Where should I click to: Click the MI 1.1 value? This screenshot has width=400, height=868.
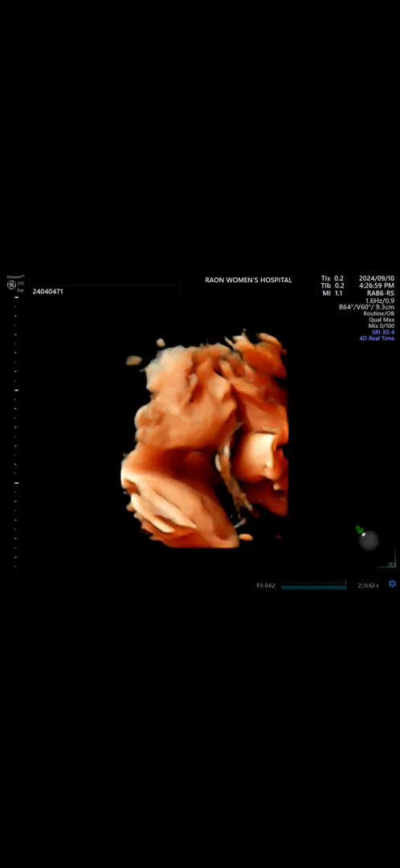tap(333, 293)
